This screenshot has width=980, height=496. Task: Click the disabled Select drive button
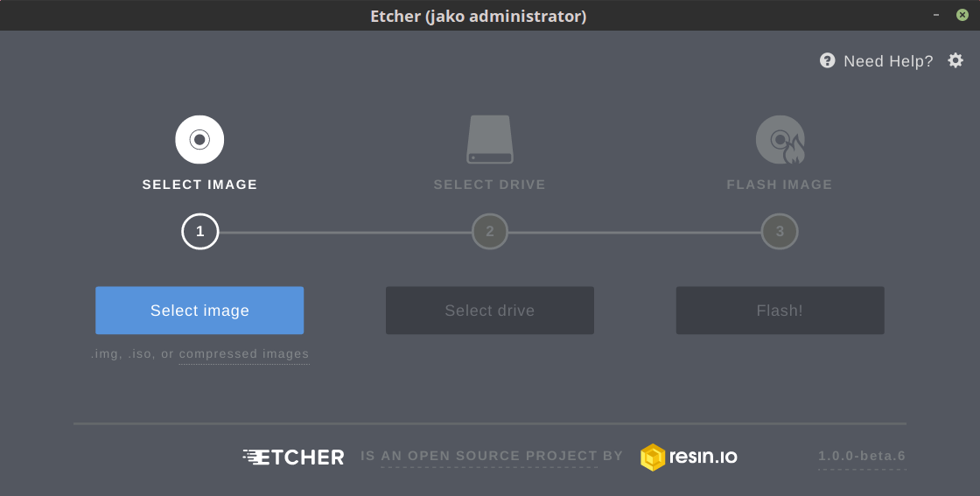coord(489,311)
